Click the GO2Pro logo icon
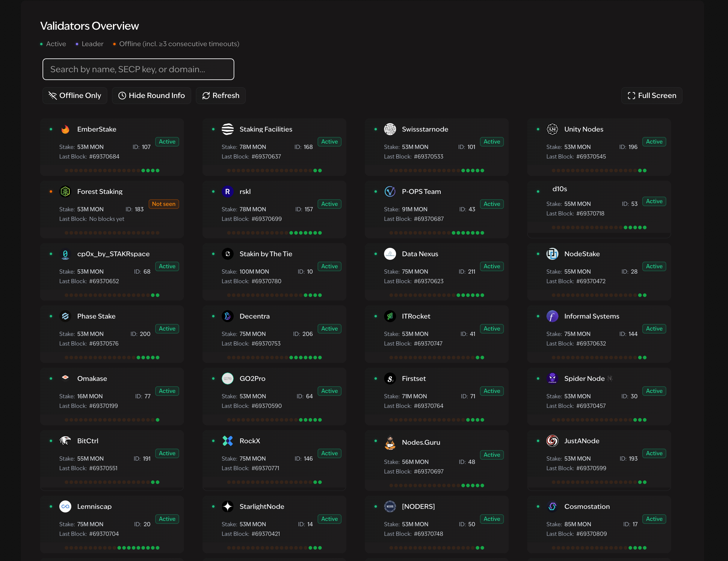The width and height of the screenshot is (728, 561). coord(228,378)
